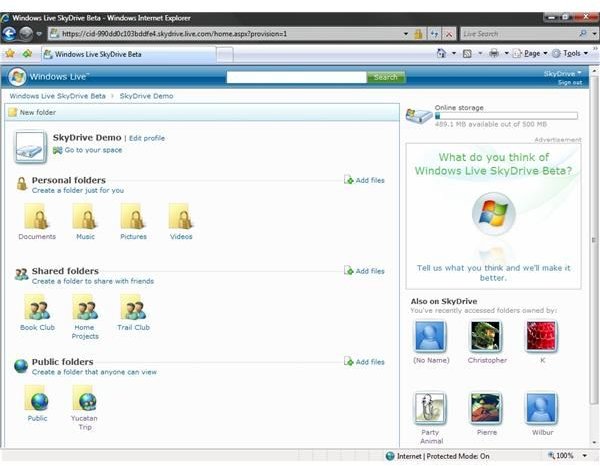Open the Page menu
Viewport: 600px width, 466px height.
[530, 53]
